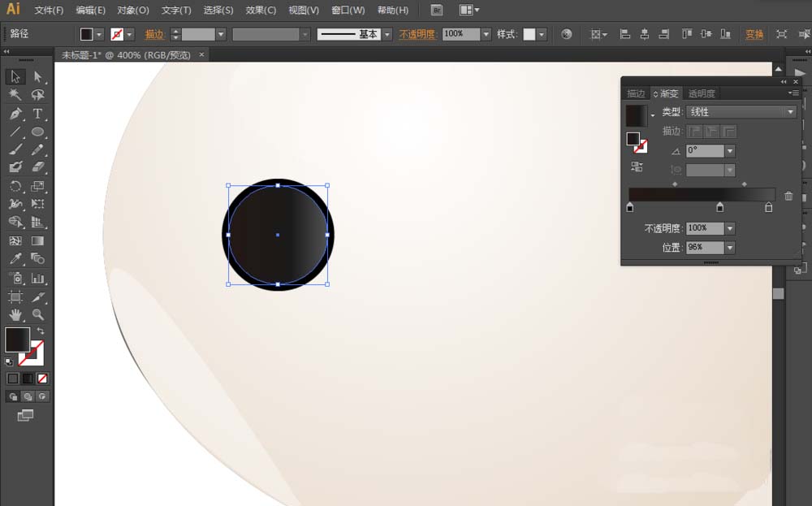Select the Zoom tool
The height and width of the screenshot is (506, 812).
pyautogui.click(x=38, y=314)
